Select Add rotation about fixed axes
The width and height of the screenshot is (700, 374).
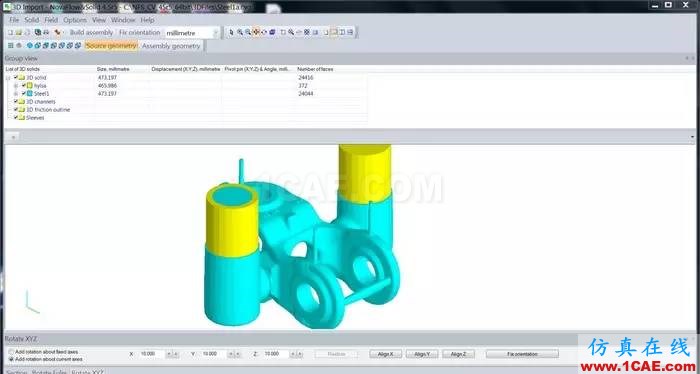click(11, 352)
